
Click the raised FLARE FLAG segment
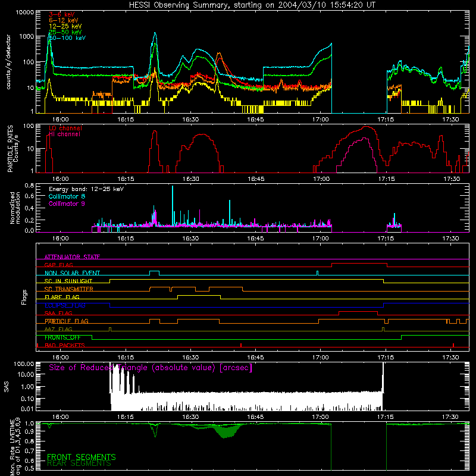click(x=199, y=295)
